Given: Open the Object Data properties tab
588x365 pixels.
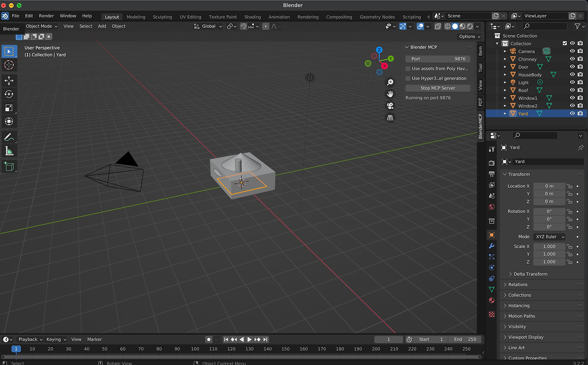Looking at the screenshot, I should click(x=492, y=290).
